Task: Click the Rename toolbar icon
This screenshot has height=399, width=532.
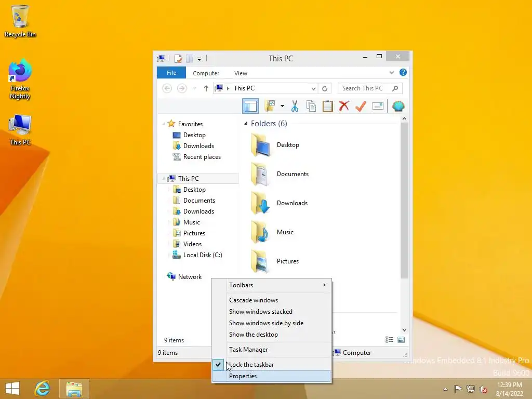Action: (377, 106)
